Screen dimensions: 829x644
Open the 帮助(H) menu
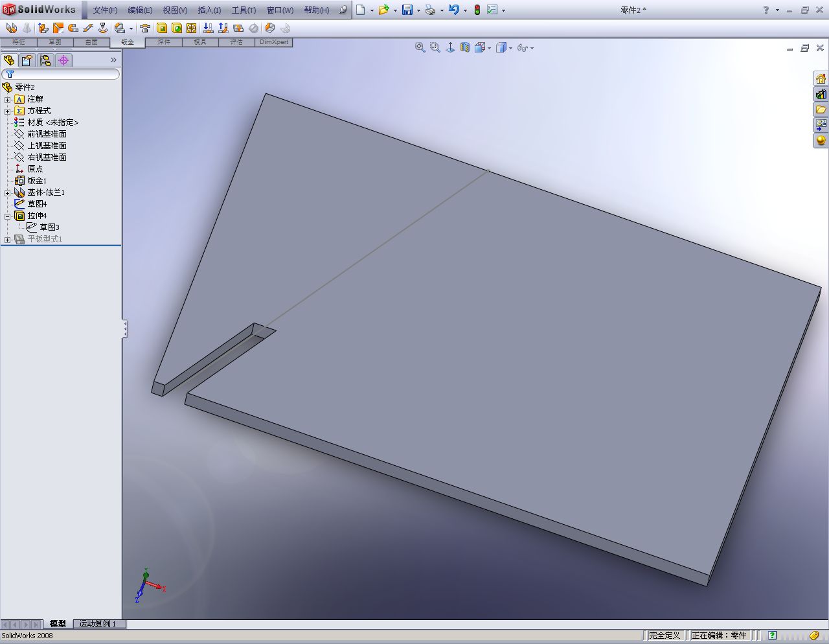click(317, 10)
